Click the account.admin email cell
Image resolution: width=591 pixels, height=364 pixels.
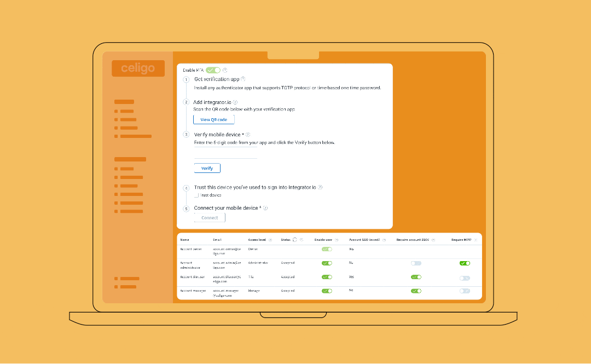pyautogui.click(x=227, y=265)
